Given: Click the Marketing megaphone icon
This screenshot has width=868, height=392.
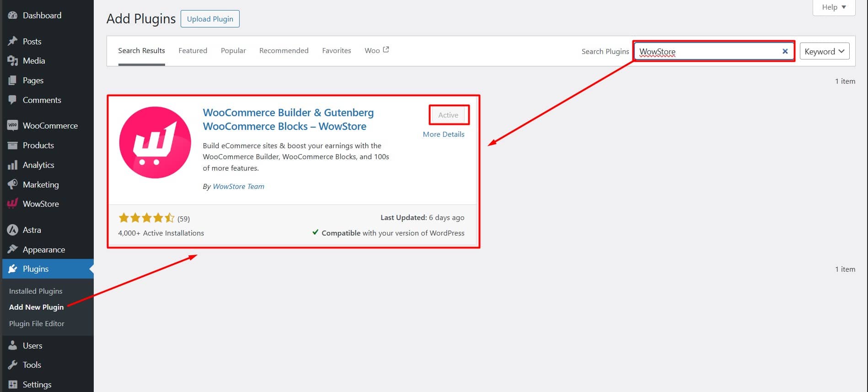Looking at the screenshot, I should click(12, 184).
